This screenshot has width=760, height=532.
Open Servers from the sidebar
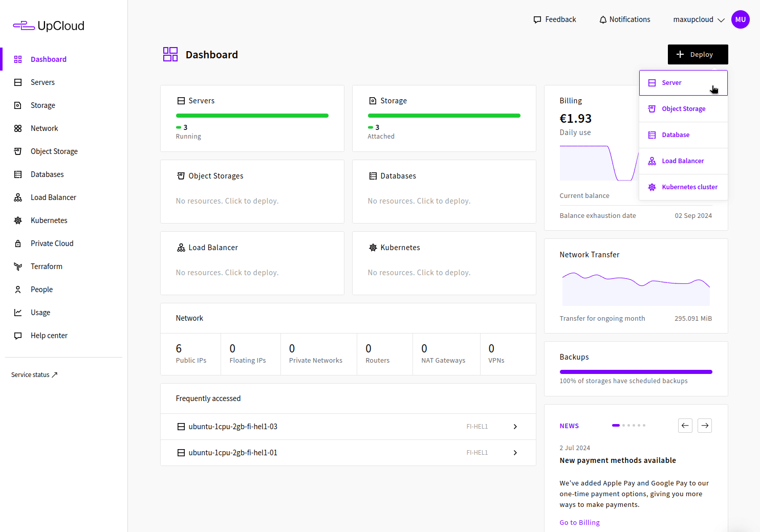coord(63,82)
